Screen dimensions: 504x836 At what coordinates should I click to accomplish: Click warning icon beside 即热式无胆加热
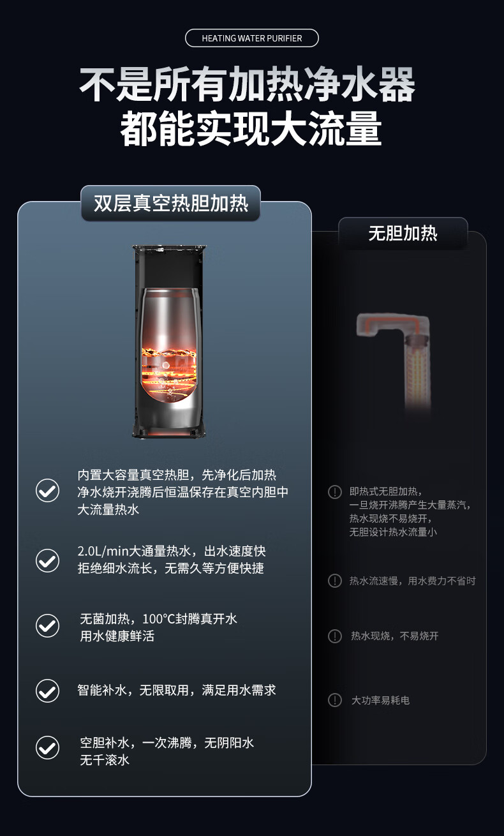tap(335, 492)
